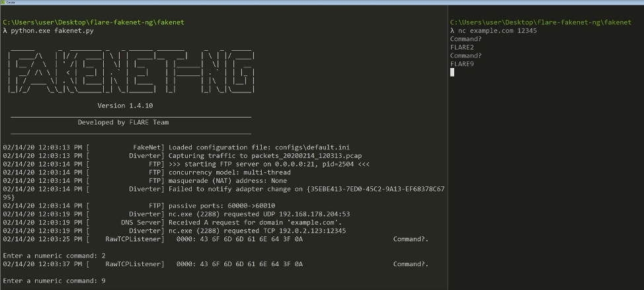The height and width of the screenshot is (290, 644).
Task: Click the right pane directory path
Action: [540, 22]
